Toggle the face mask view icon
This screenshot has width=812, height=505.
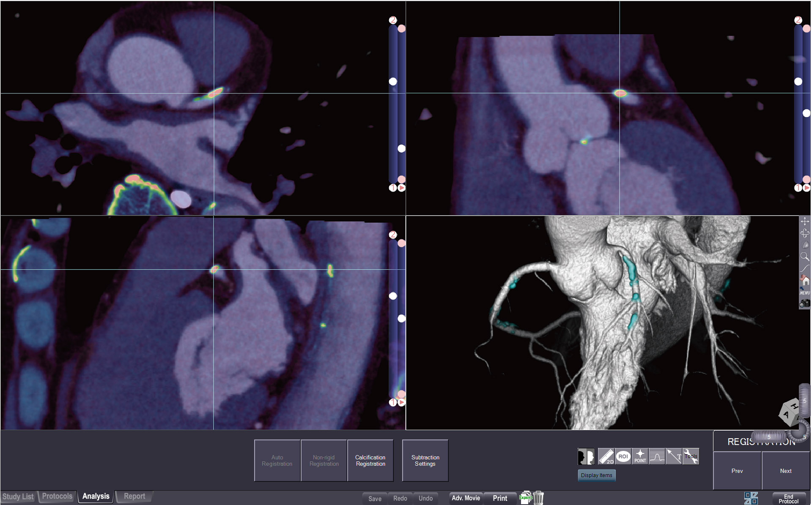586,456
